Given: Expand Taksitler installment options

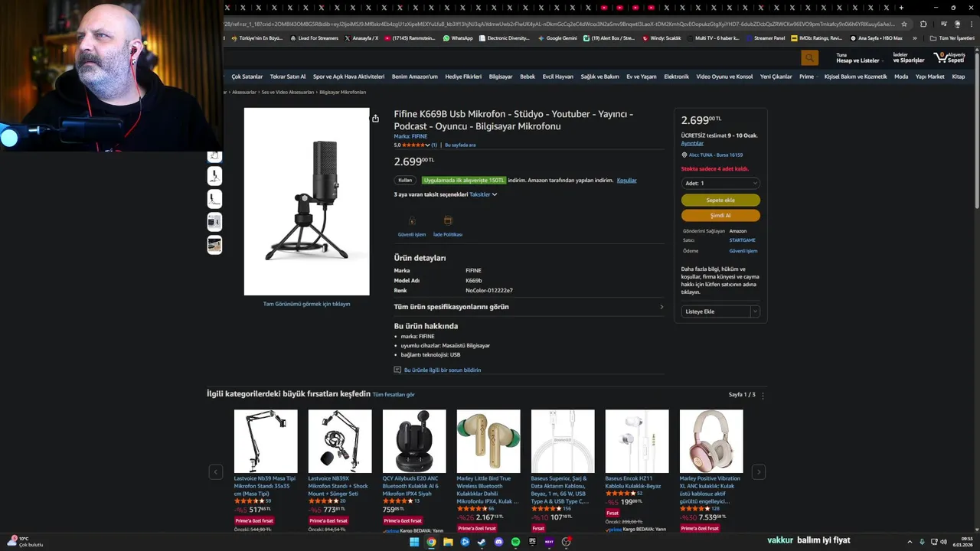Looking at the screenshot, I should coord(483,194).
